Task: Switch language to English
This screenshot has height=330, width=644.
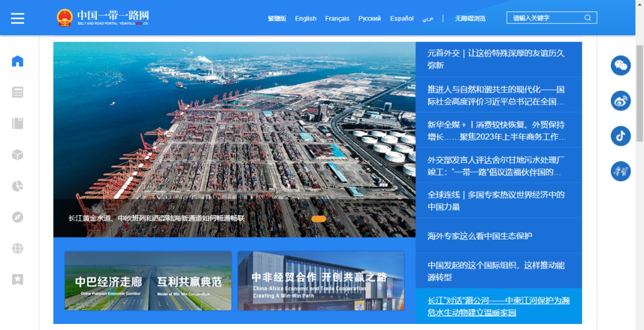Action: [x=305, y=19]
